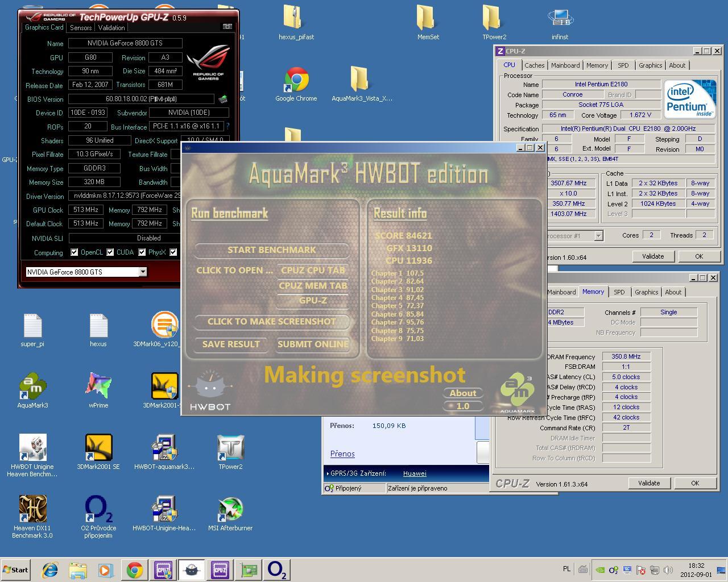Open the hexus_pifast folder icon
This screenshot has width=728, height=582.
pos(296,23)
